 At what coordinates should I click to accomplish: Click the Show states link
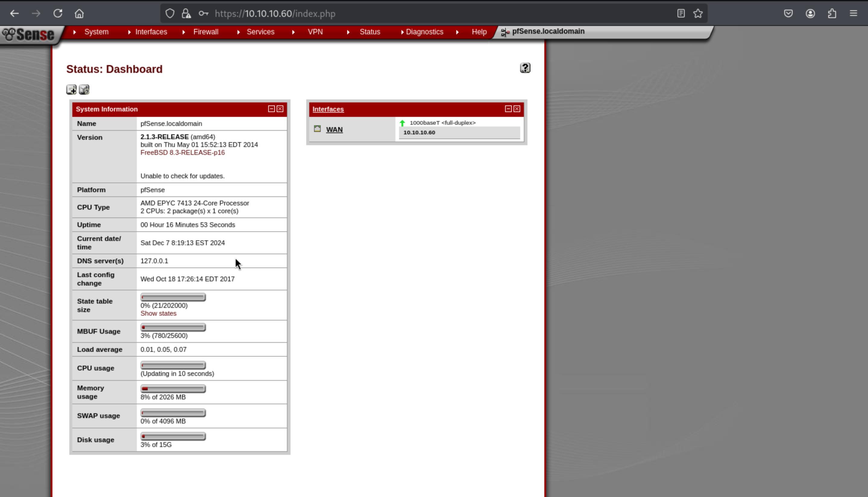pos(159,313)
